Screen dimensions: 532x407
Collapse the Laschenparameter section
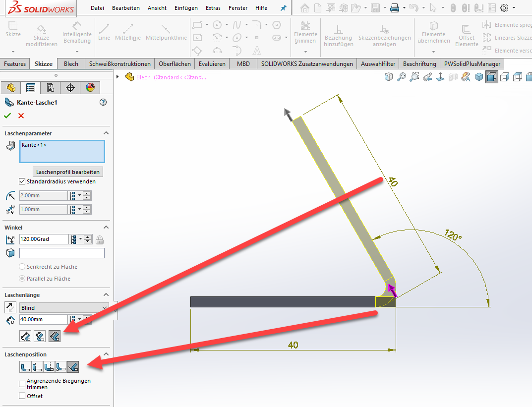coord(106,133)
